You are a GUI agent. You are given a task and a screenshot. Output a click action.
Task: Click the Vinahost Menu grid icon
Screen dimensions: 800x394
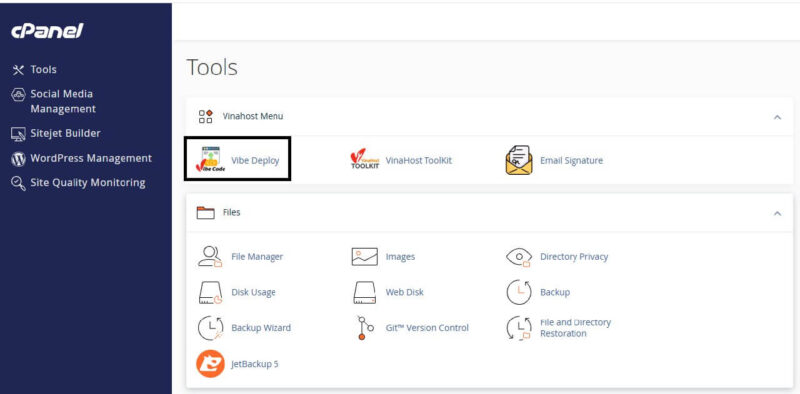tap(206, 116)
